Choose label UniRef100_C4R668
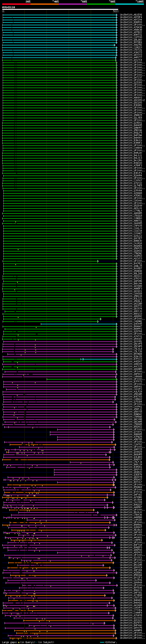Image resolution: width=146 pixels, height=644 pixels. tap(131, 377)
